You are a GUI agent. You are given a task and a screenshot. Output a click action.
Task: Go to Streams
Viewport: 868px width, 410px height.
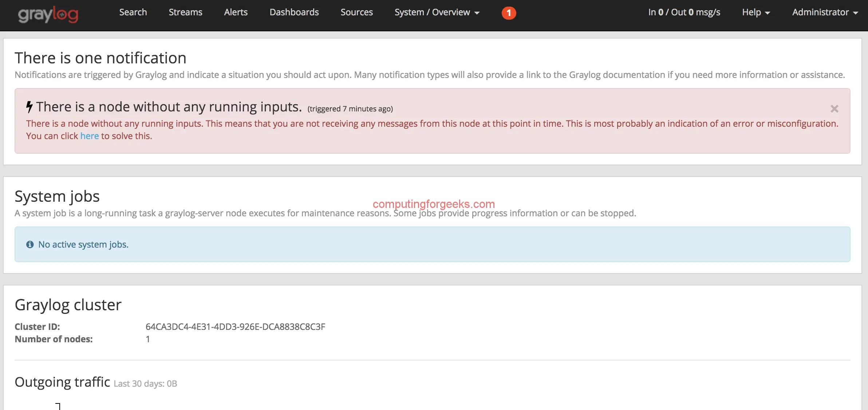coord(185,12)
